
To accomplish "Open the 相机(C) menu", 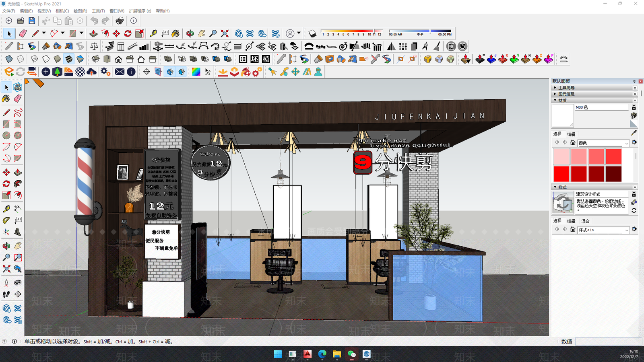I will point(62,11).
